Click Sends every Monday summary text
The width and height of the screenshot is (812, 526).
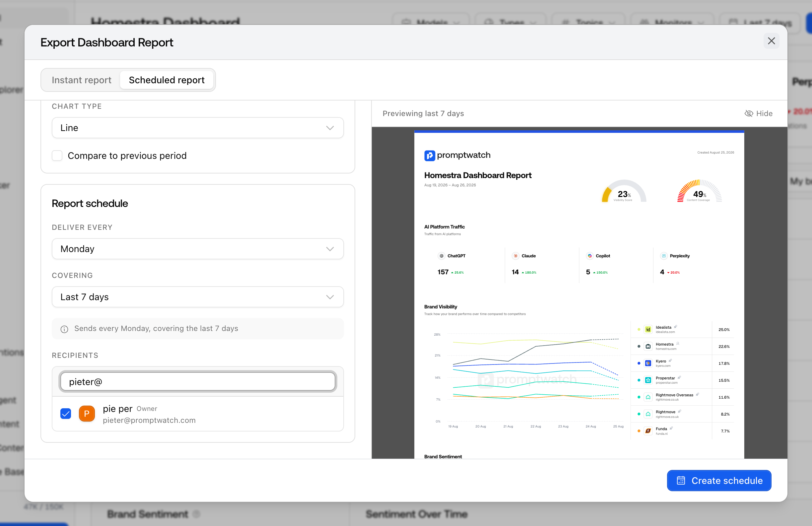coord(156,328)
